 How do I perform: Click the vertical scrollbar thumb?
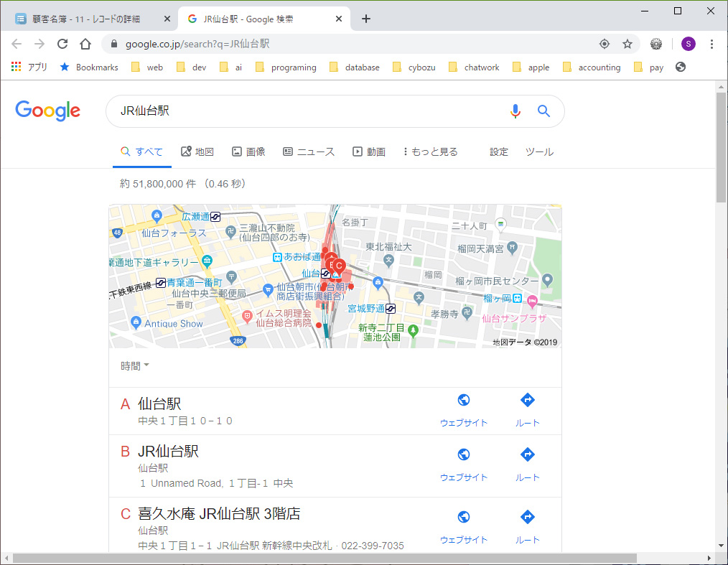[721, 148]
